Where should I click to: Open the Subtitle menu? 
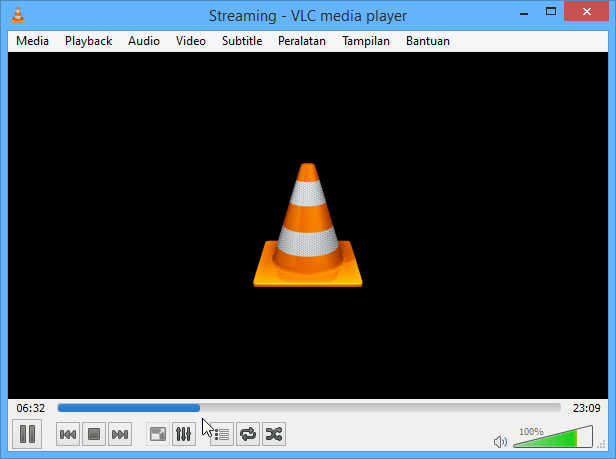(x=242, y=41)
